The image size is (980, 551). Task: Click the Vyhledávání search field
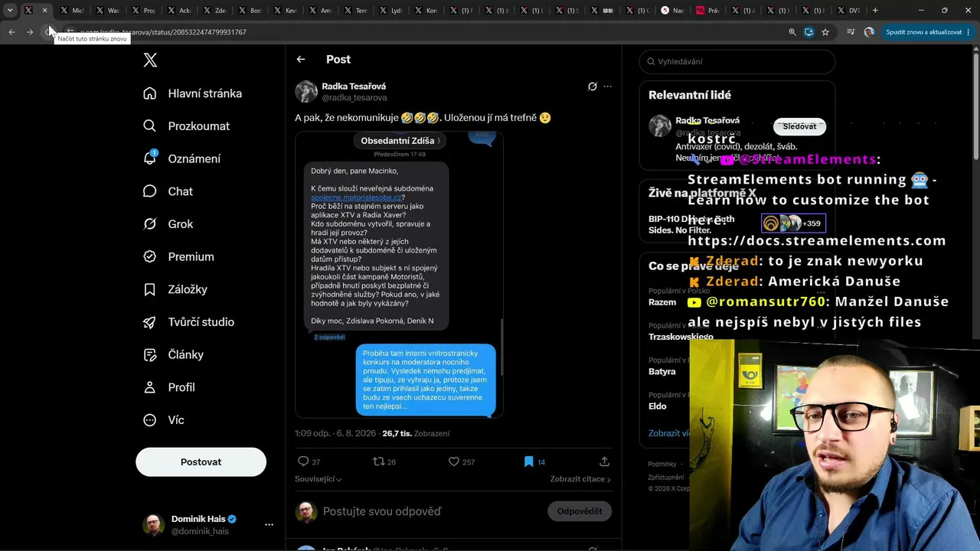(x=737, y=61)
